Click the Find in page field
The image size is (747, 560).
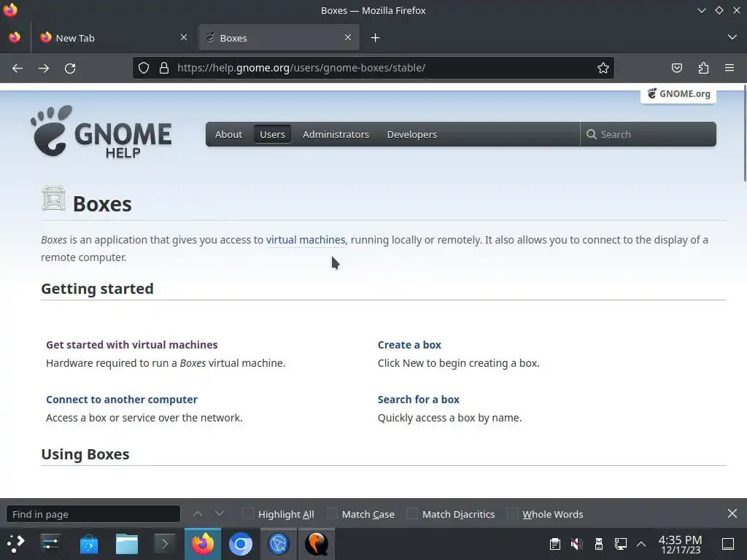(93, 514)
